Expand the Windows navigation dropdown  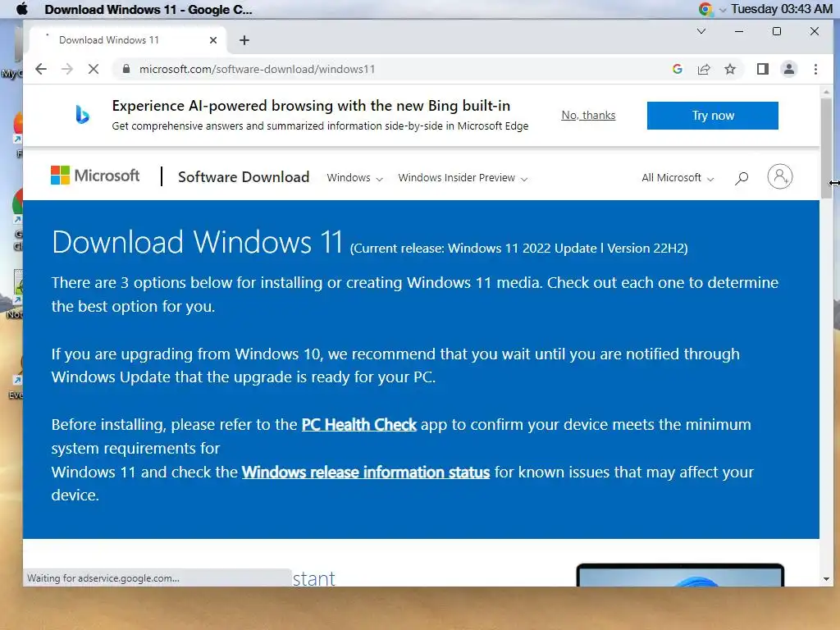[354, 178]
